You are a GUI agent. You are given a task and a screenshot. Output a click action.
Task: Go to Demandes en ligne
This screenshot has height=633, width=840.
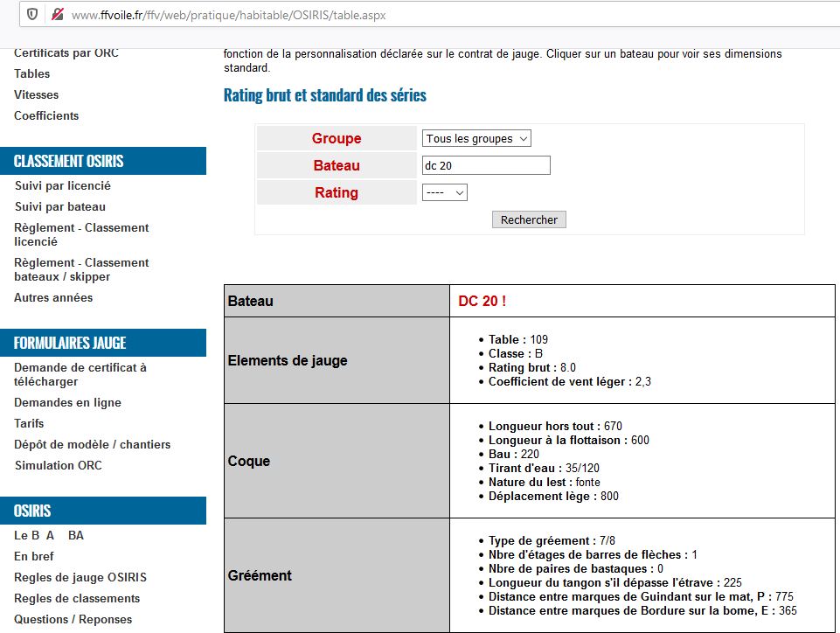[67, 403]
